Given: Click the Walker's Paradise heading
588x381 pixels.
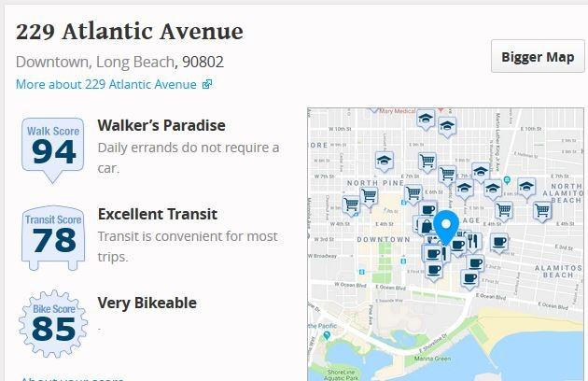Looking at the screenshot, I should 161,125.
